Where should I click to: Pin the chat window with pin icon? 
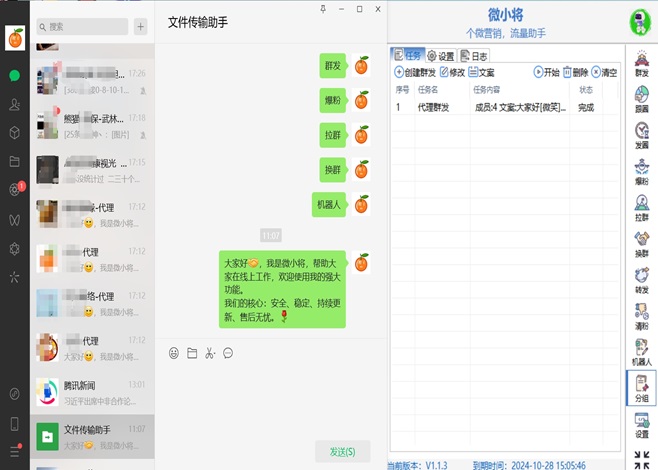(x=323, y=9)
